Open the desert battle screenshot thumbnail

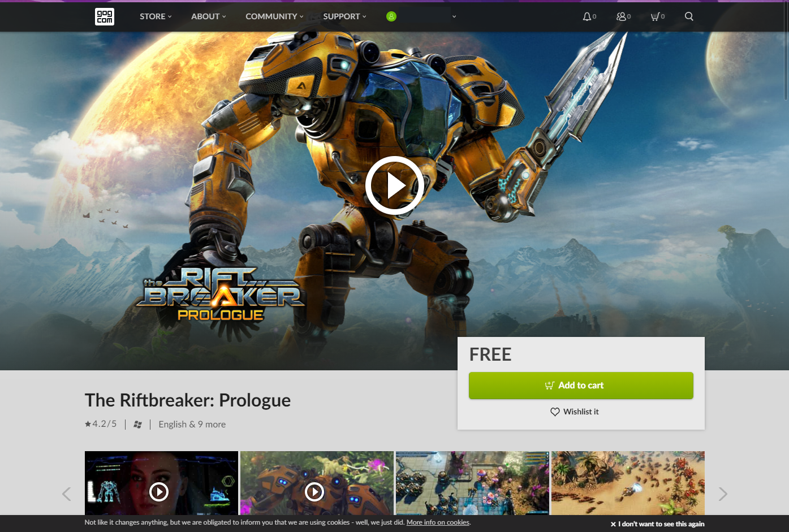tap(628, 483)
